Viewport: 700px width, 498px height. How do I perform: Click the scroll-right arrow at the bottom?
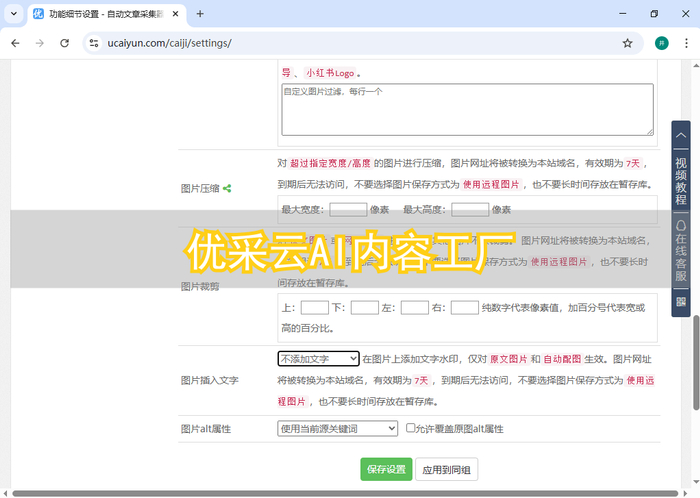pyautogui.click(x=685, y=493)
